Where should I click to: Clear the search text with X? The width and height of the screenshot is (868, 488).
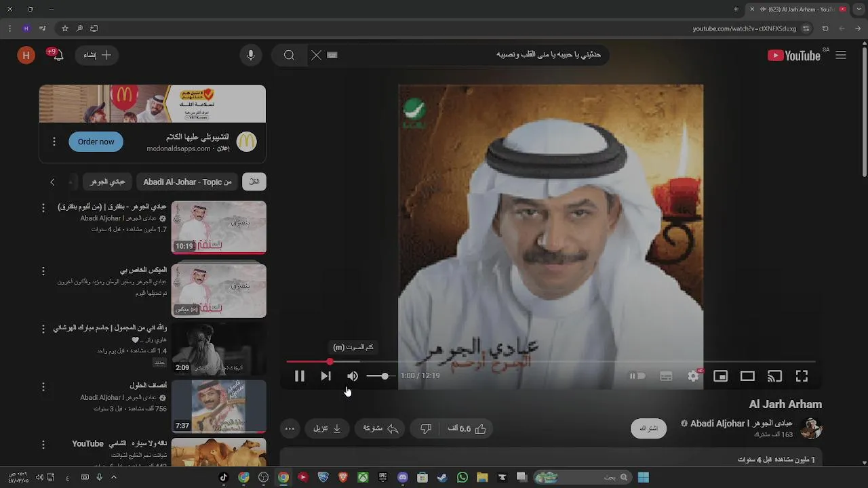[316, 56]
